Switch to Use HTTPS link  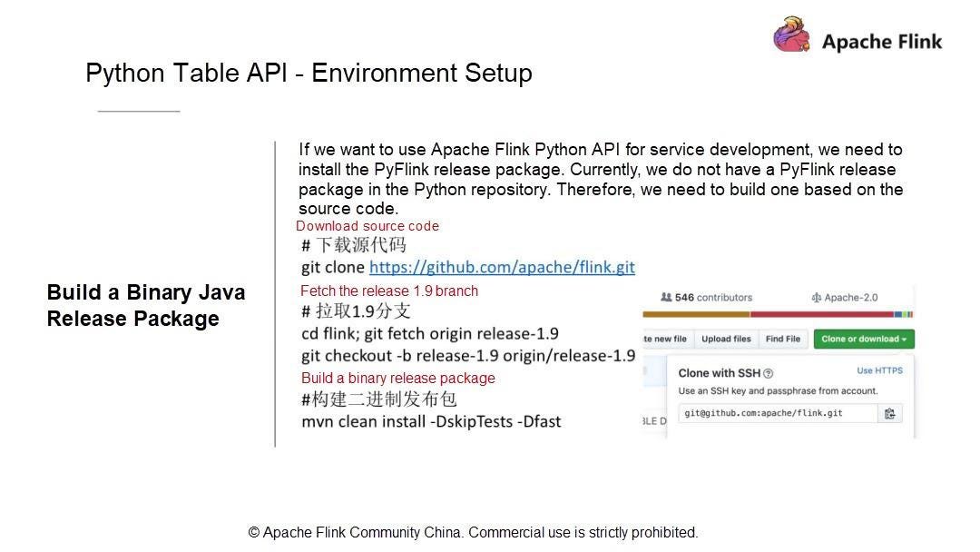coord(879,370)
